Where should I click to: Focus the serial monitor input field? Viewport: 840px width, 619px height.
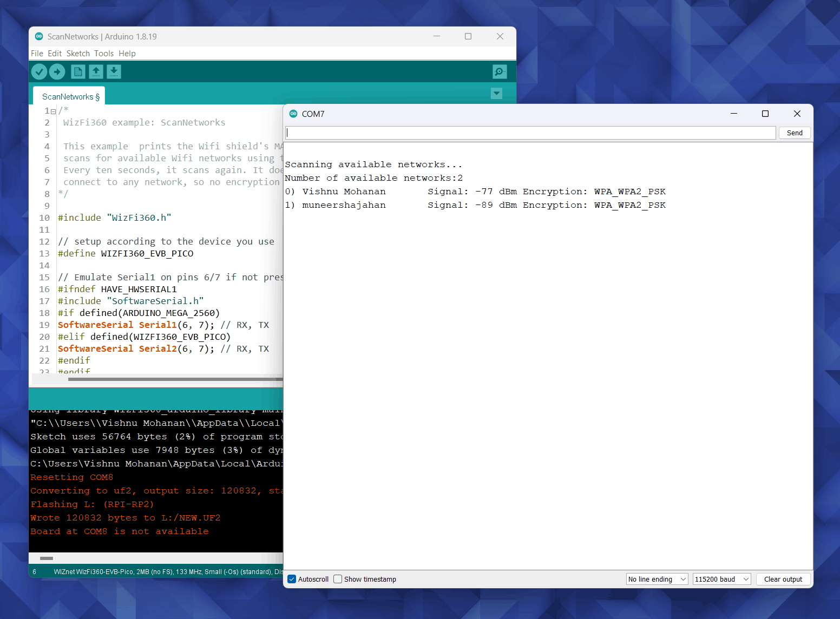tap(530, 133)
